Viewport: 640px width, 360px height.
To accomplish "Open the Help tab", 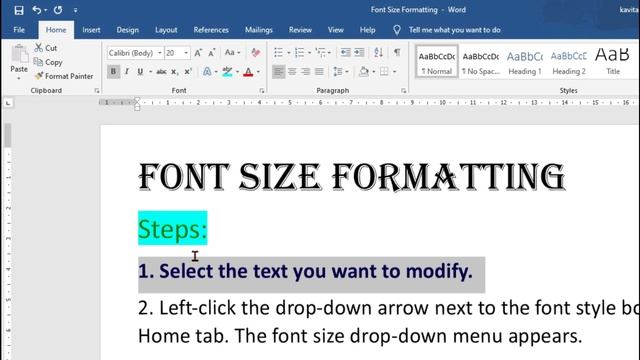I will pos(367,30).
